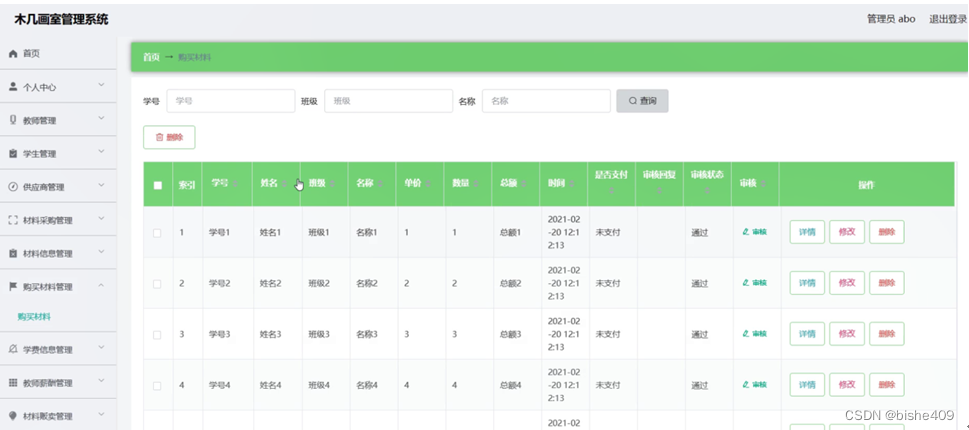Screen dimensions: 969x430
Task: Click the frame icon for 材料采购管理
Action: pyautogui.click(x=12, y=221)
